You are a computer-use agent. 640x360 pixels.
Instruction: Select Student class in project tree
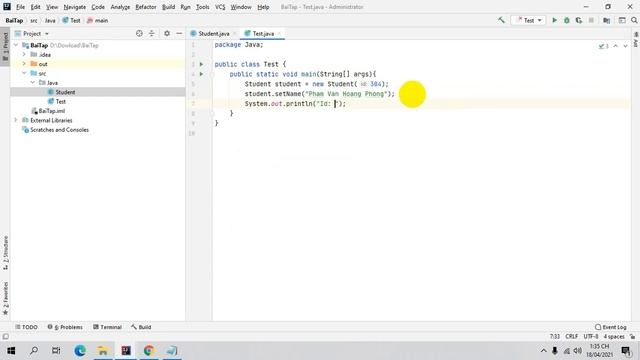(x=65, y=92)
